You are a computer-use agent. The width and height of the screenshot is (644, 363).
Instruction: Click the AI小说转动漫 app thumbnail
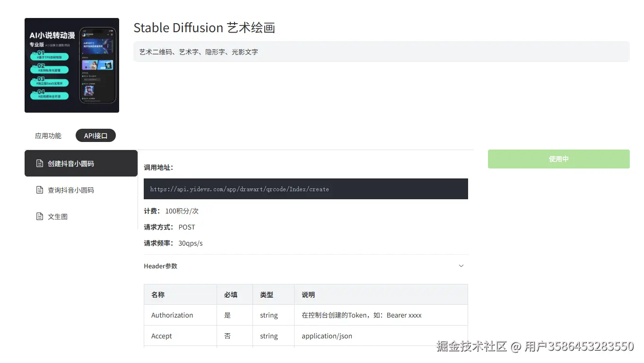coord(72,65)
